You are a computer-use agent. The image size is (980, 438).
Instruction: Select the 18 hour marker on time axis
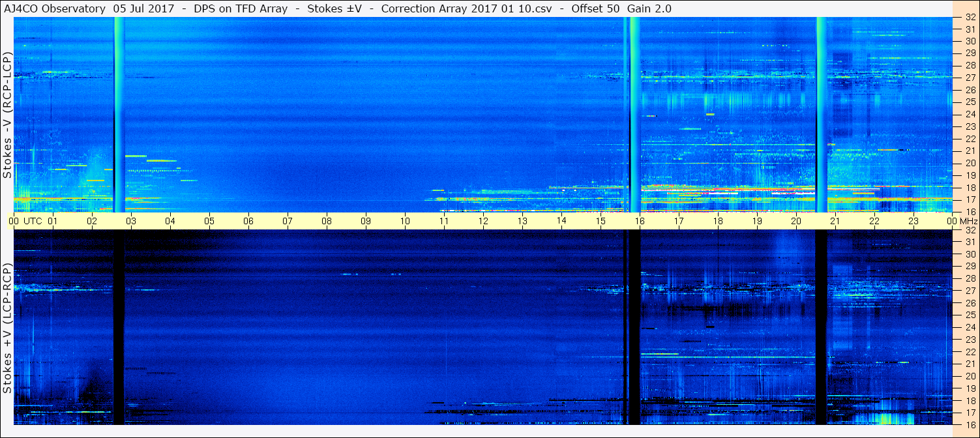tap(718, 221)
